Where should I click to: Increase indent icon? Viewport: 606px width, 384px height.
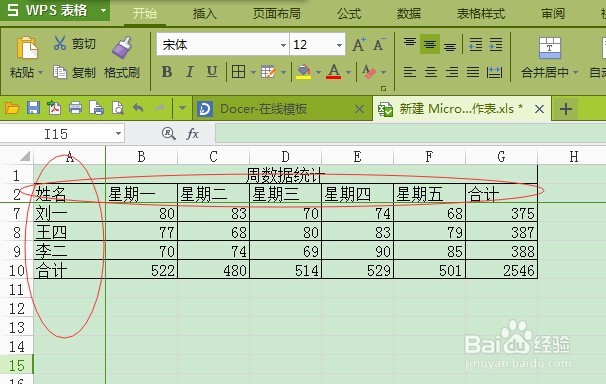tap(496, 44)
